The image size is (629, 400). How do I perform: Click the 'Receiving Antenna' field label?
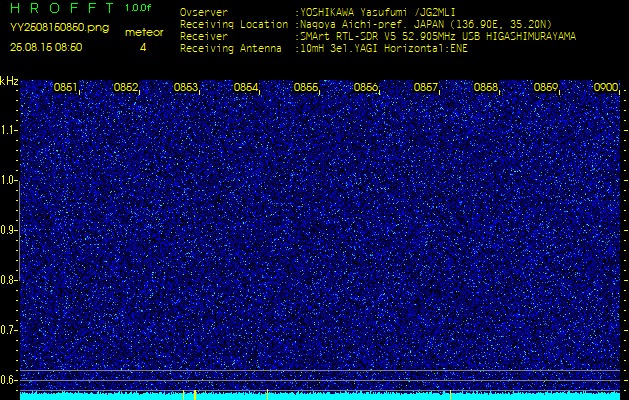[x=231, y=49]
